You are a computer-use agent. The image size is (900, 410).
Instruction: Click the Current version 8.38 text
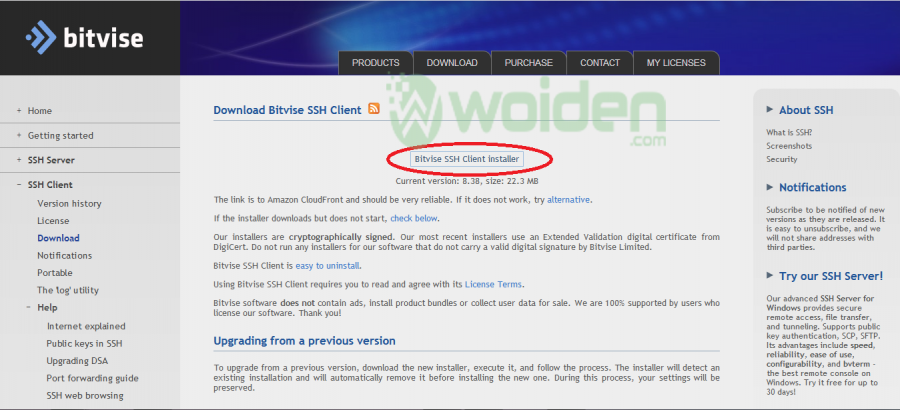(x=467, y=181)
